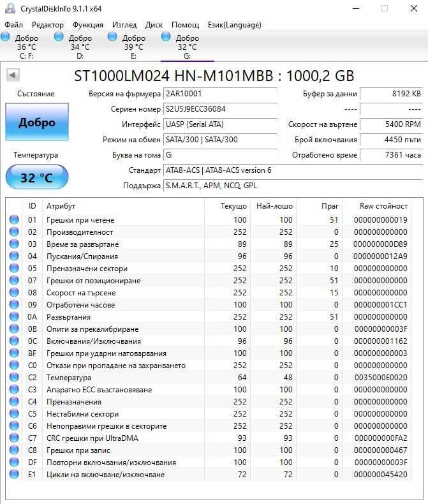Click status orb of Скорост на търсене row
The width and height of the screenshot is (428, 504).
(14, 292)
